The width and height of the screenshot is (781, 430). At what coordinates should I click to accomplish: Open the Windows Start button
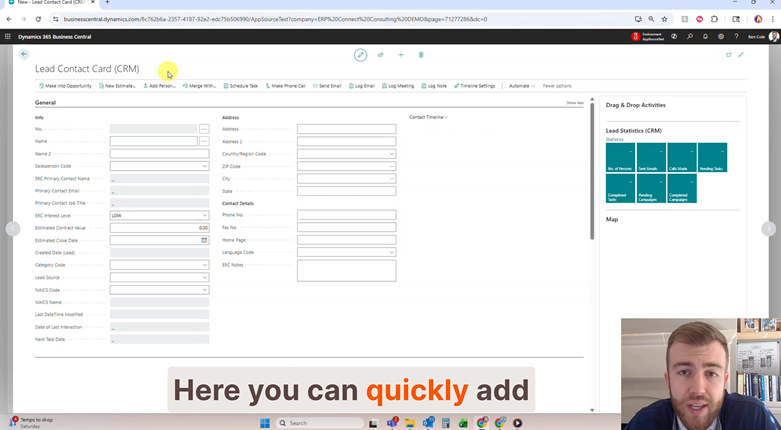coord(264,423)
